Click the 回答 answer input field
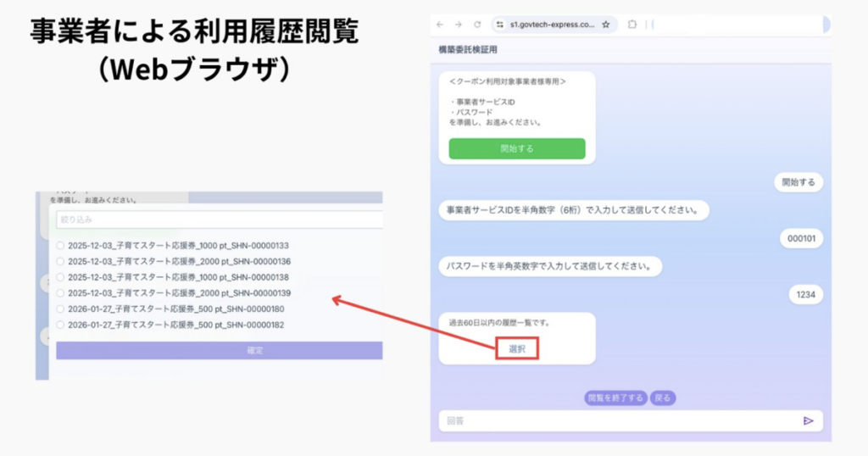This screenshot has height=456, width=868. [x=619, y=420]
